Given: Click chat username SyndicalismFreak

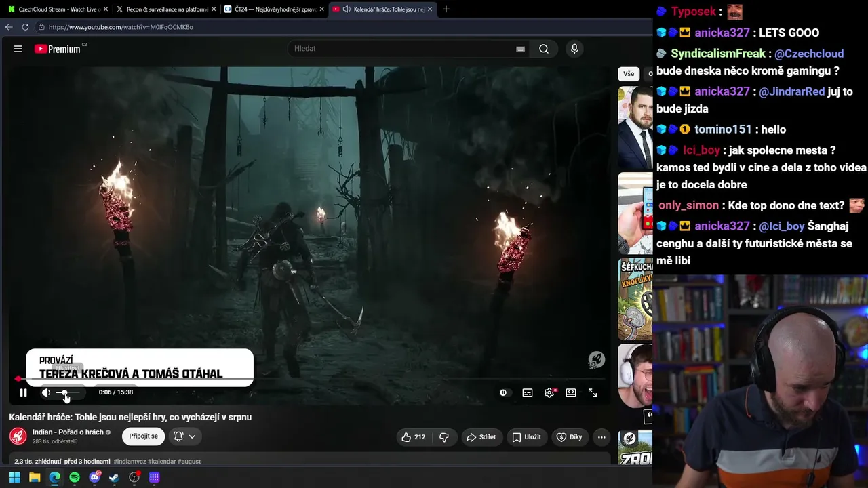Looking at the screenshot, I should 717,54.
